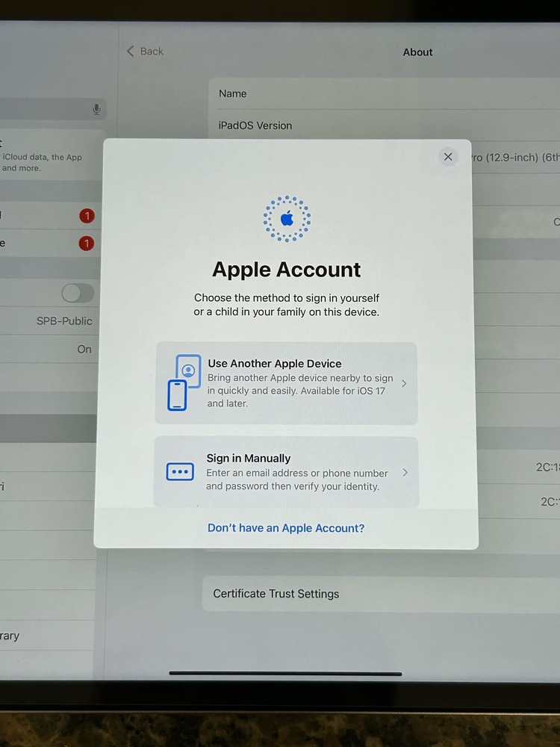Click the Choose the method to sign in text
Viewport: 560px width, 747px height.
pos(286,305)
